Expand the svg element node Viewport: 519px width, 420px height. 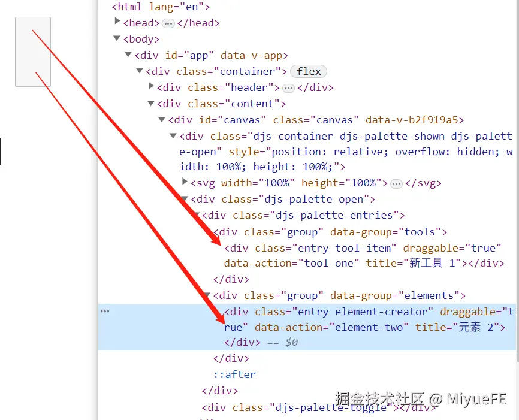[x=185, y=182]
